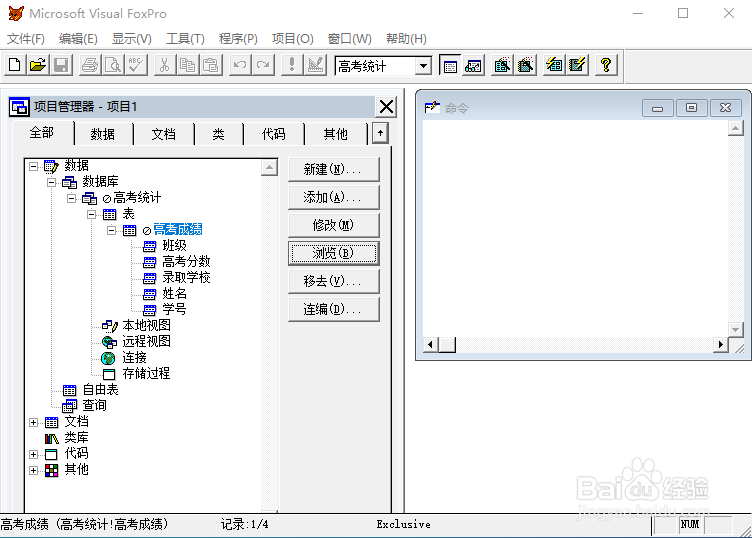Collapse the Project Manager with up-arrow button
This screenshot has width=752, height=538.
point(380,133)
